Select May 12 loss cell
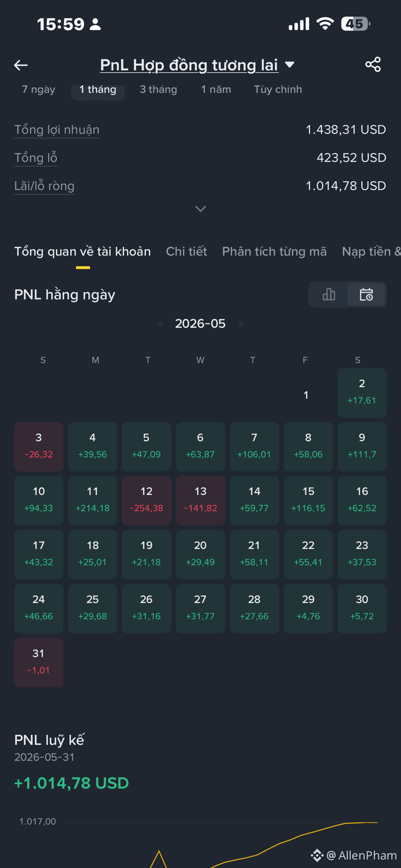Image resolution: width=401 pixels, height=868 pixels. tap(146, 500)
